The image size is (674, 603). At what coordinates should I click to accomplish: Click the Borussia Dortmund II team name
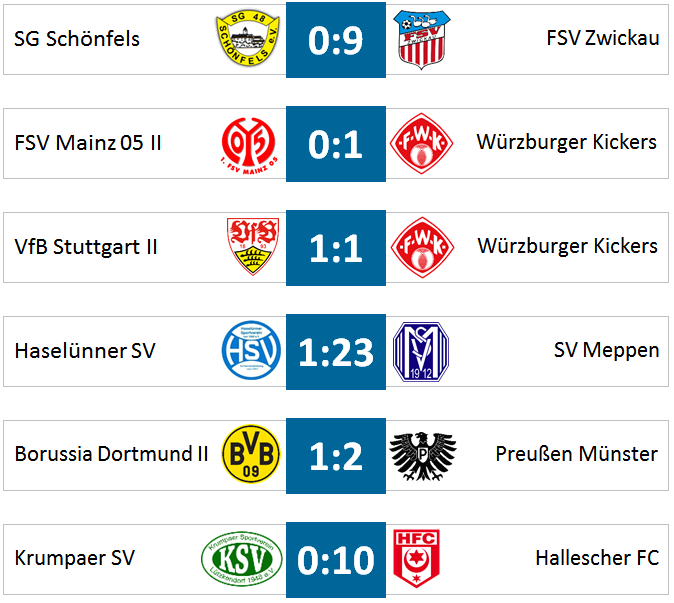[111, 454]
